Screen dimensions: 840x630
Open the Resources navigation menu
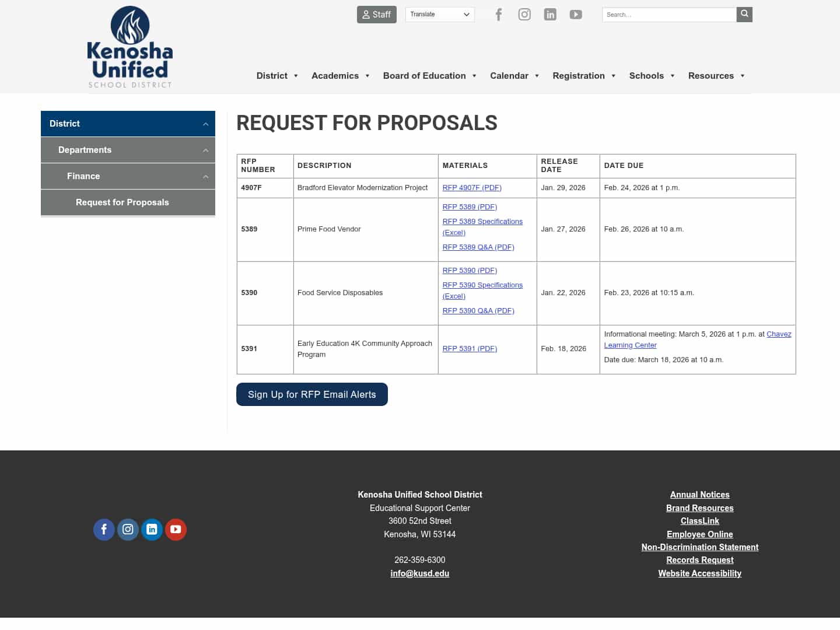pyautogui.click(x=716, y=76)
